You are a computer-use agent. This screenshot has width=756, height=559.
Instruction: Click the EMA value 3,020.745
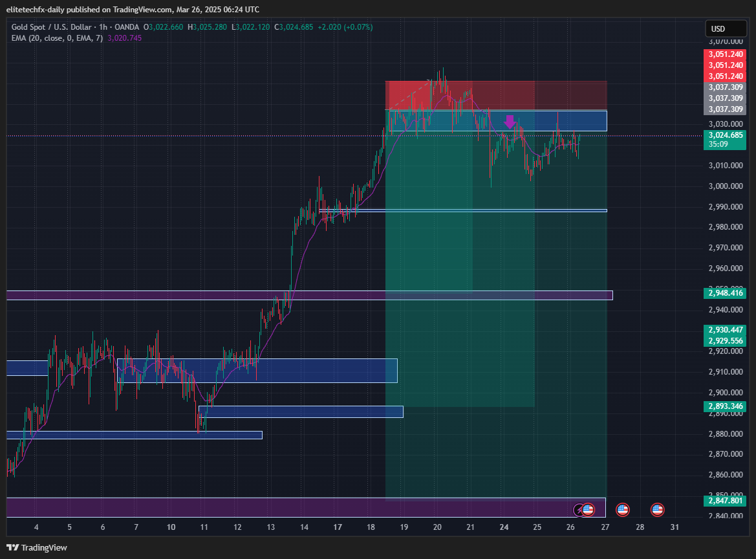click(124, 38)
